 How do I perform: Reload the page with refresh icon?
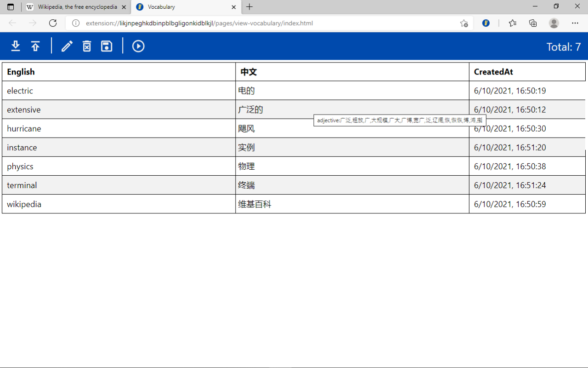[x=53, y=23]
